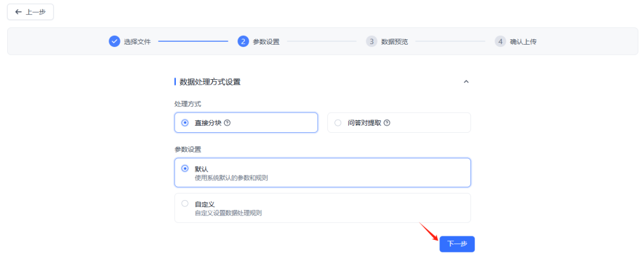The width and height of the screenshot is (644, 256).
Task: Choose the 自定义 parameter radio button
Action: pos(185,204)
